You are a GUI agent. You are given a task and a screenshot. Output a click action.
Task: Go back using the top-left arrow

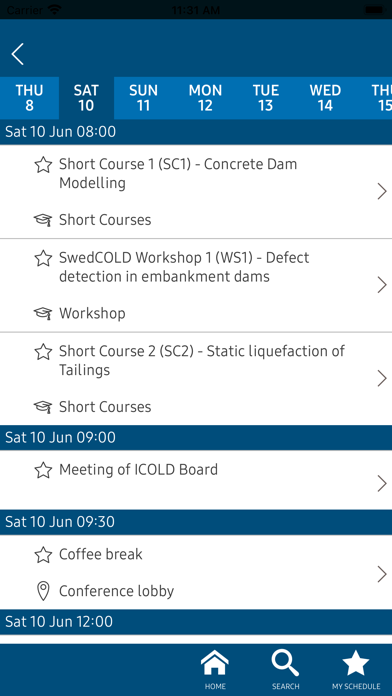pyautogui.click(x=18, y=55)
